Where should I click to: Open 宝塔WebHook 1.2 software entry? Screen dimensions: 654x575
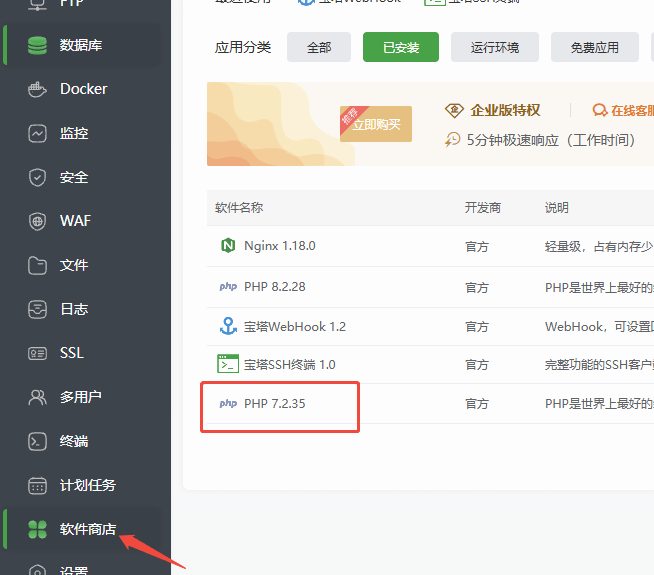click(x=294, y=326)
